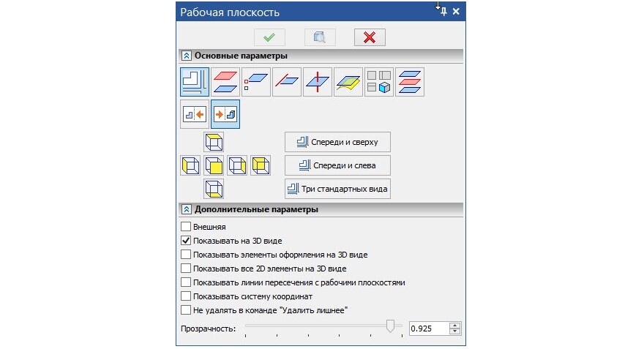Screen dimensions: 644x349
Task: Increase transparency with the up spinner arrow
Action: [454, 326]
